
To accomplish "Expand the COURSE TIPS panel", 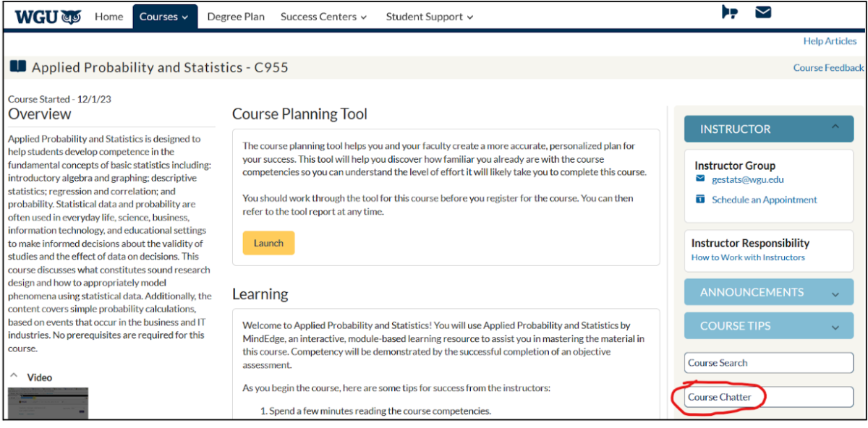I will coord(769,325).
